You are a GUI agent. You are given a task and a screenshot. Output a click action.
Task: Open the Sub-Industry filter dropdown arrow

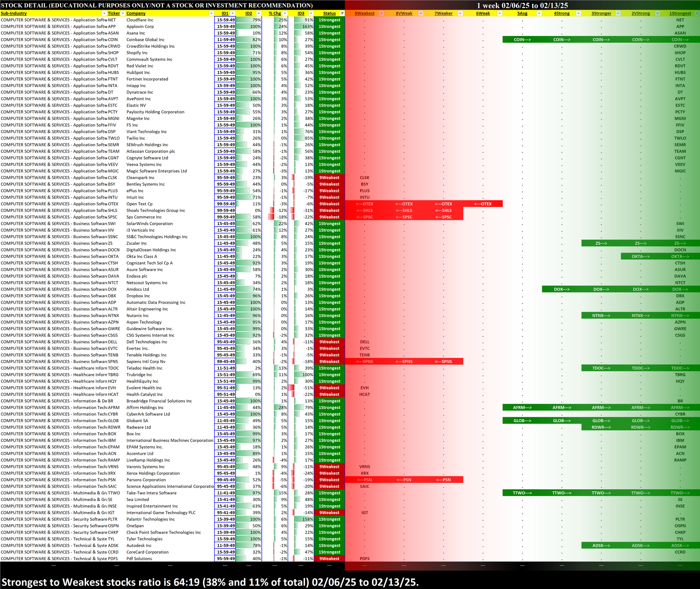point(104,13)
